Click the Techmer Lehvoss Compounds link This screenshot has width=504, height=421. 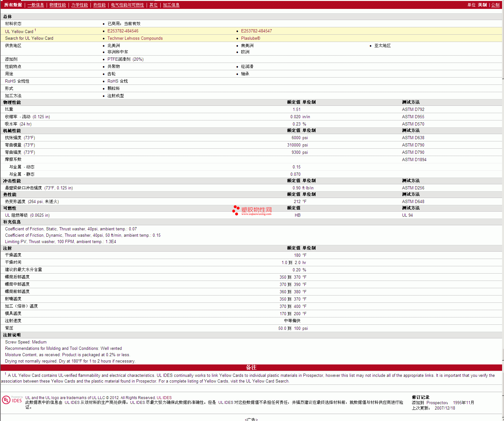[x=135, y=38]
